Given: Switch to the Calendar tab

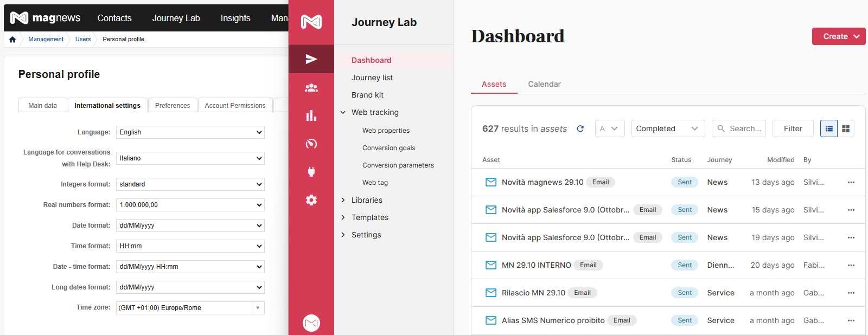Looking at the screenshot, I should pyautogui.click(x=544, y=84).
